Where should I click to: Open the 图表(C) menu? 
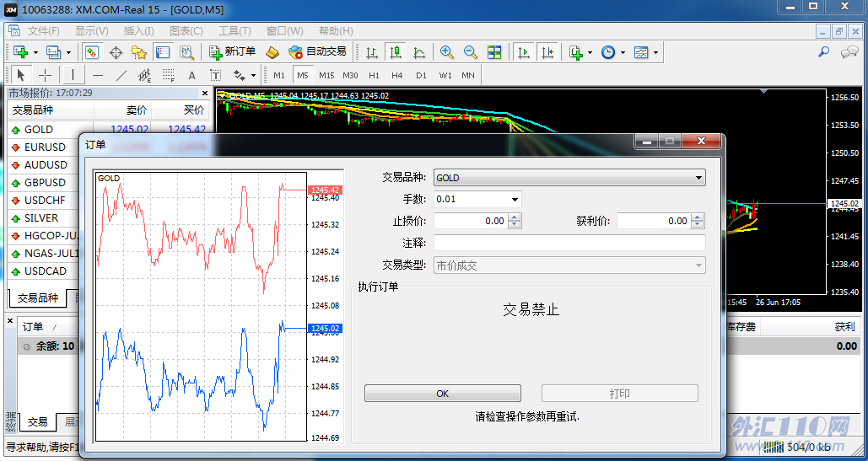(x=186, y=31)
